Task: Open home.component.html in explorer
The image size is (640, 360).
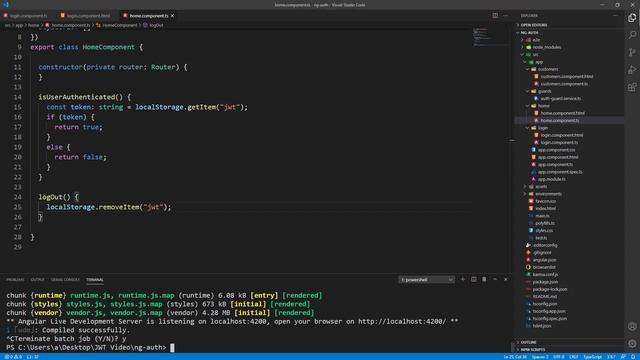Action: tap(562, 113)
